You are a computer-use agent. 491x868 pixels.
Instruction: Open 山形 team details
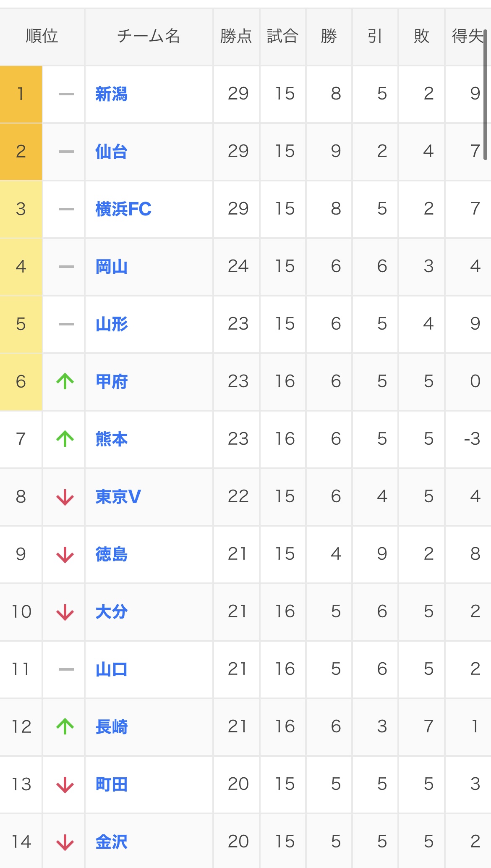coord(111,324)
